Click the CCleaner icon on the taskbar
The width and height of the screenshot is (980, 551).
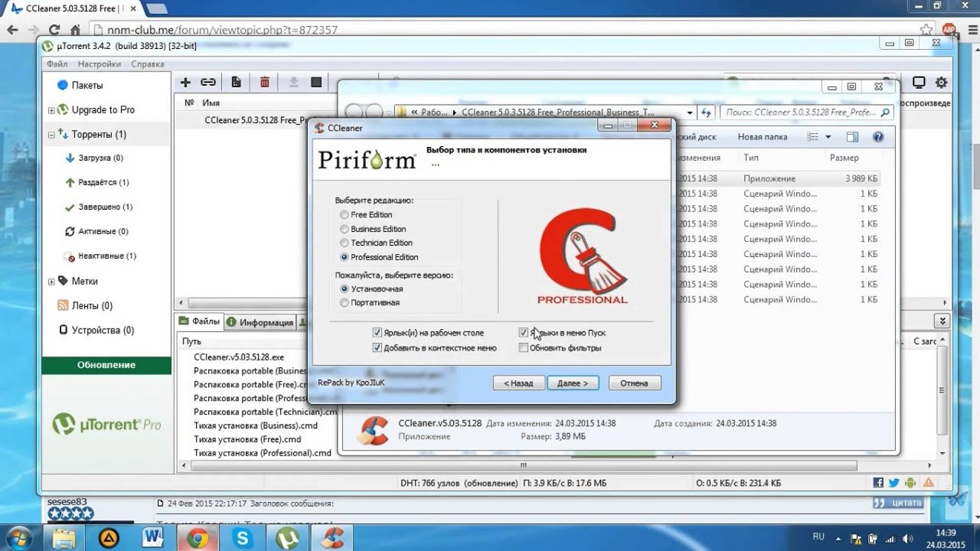pyautogui.click(x=332, y=537)
